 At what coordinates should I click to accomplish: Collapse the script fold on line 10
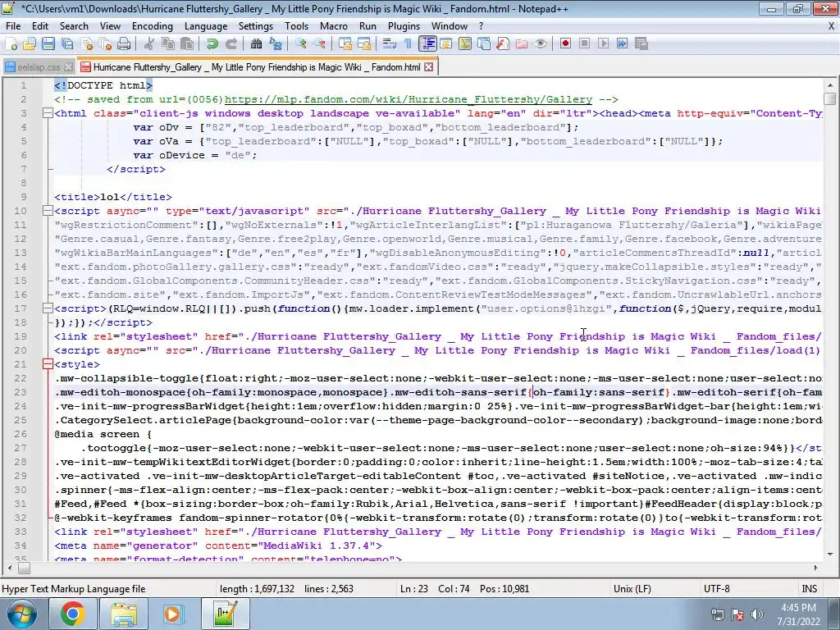pos(48,211)
